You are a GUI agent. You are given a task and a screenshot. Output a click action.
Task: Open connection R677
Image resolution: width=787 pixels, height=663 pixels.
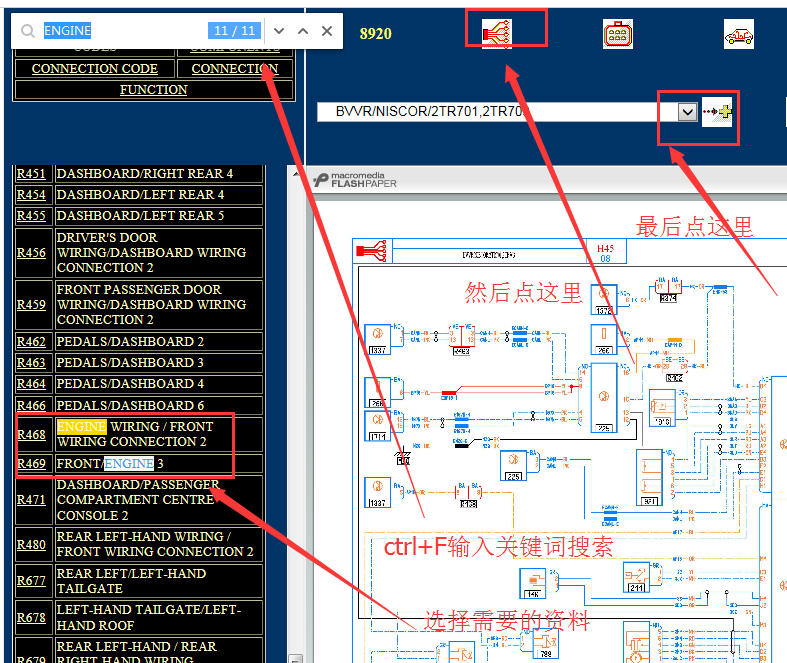coord(31,581)
